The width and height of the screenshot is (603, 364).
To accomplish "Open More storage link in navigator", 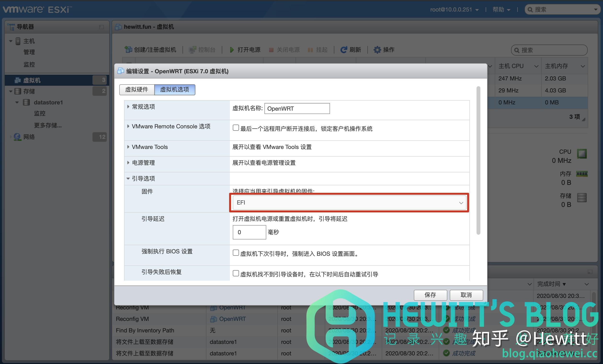I will (x=48, y=125).
